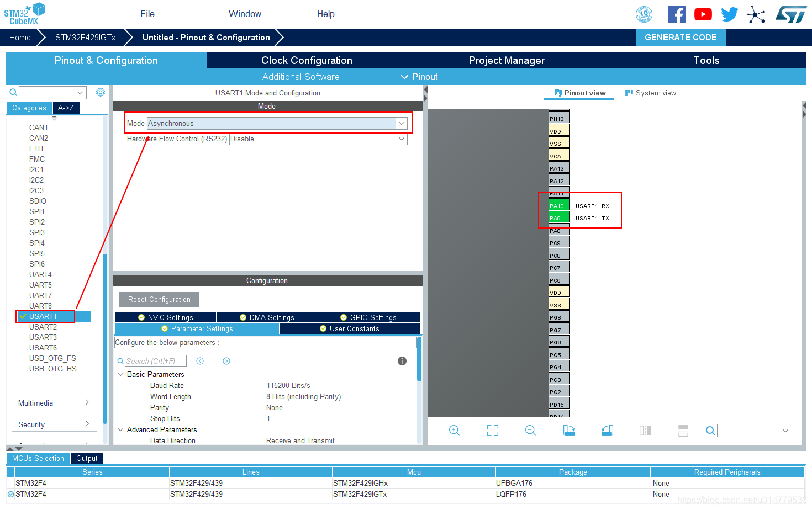812x510 pixels.
Task: Click the parameter search magnifier icon
Action: 120,361
